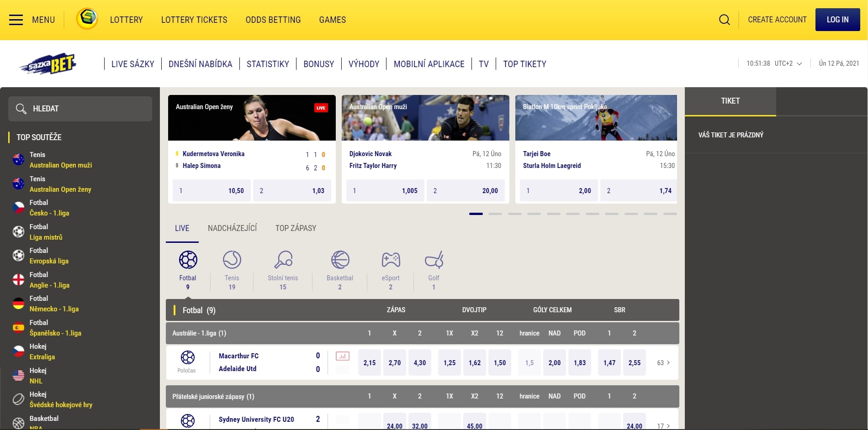Image resolution: width=868 pixels, height=430 pixels.
Task: Go to DNEŠNÍ NABÍDKA section
Action: [x=201, y=64]
